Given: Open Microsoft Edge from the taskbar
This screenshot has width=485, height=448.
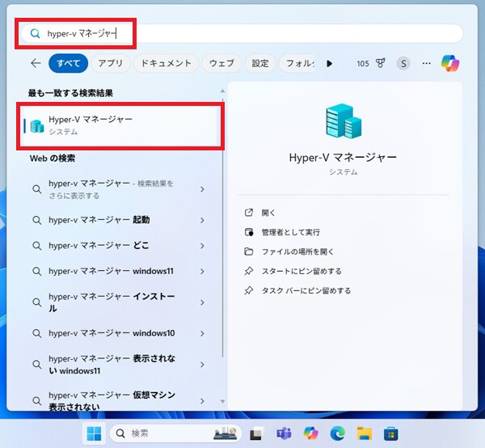Looking at the screenshot, I should (x=338, y=433).
